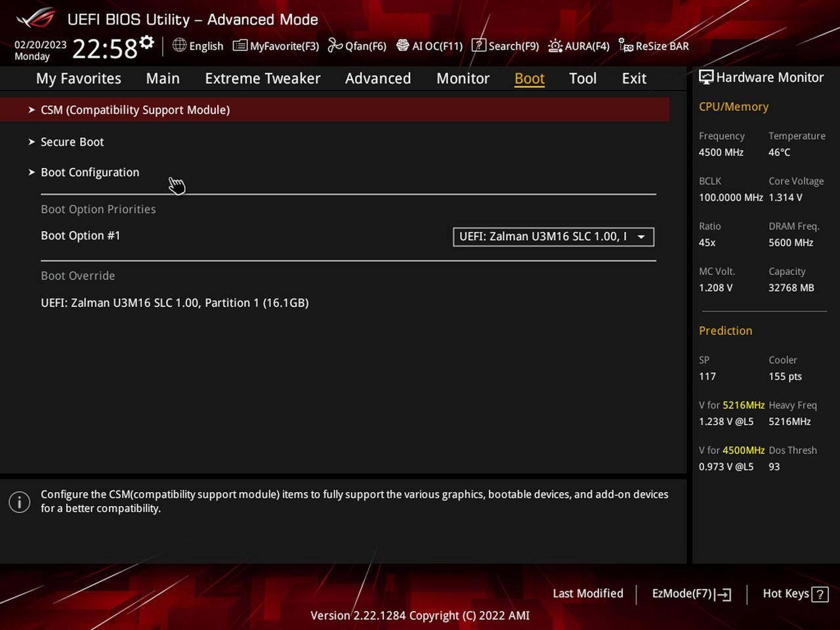Click the Heavy Freq 5216MHz value
The width and height of the screenshot is (840, 630).
[790, 422]
